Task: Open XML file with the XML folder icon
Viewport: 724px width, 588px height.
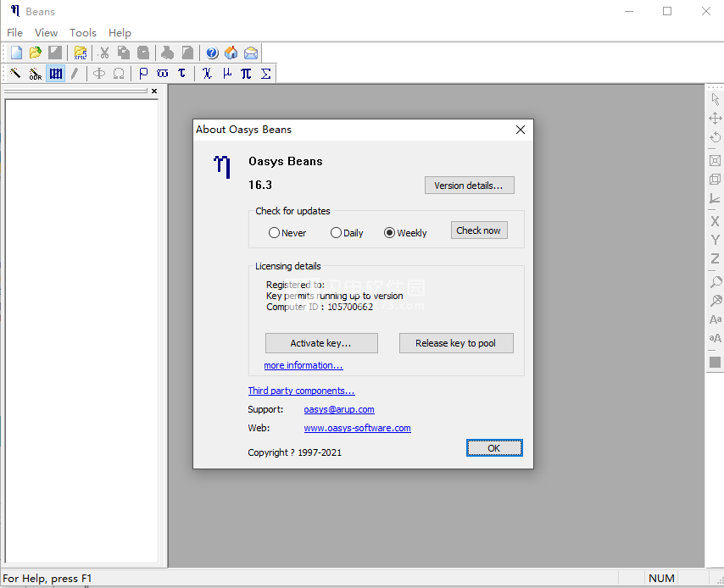Action: (81, 53)
